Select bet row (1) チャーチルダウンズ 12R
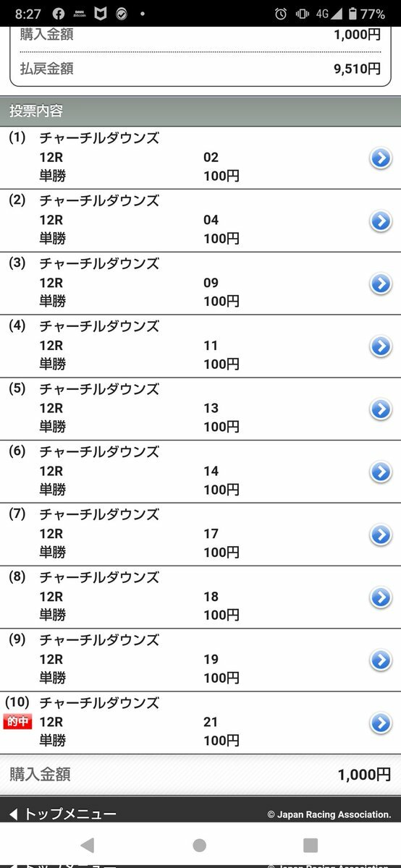 point(200,158)
